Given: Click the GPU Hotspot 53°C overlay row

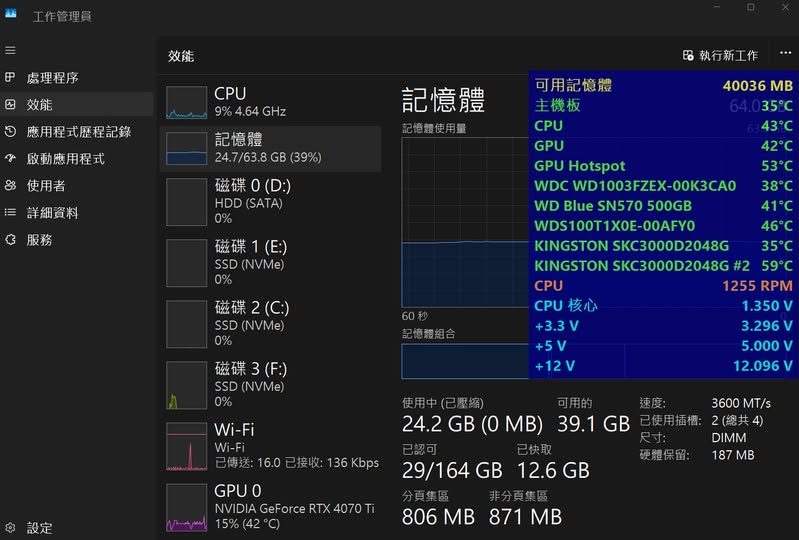Looking at the screenshot, I should click(663, 166).
